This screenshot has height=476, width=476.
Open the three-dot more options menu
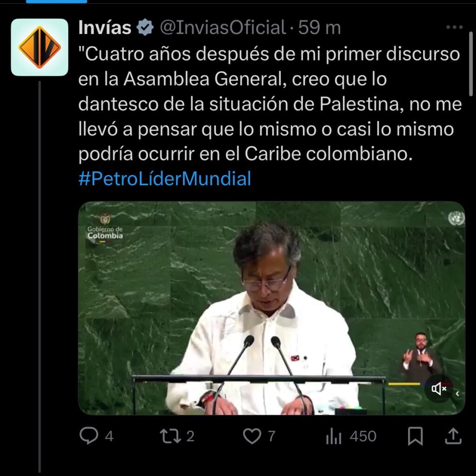click(x=455, y=27)
